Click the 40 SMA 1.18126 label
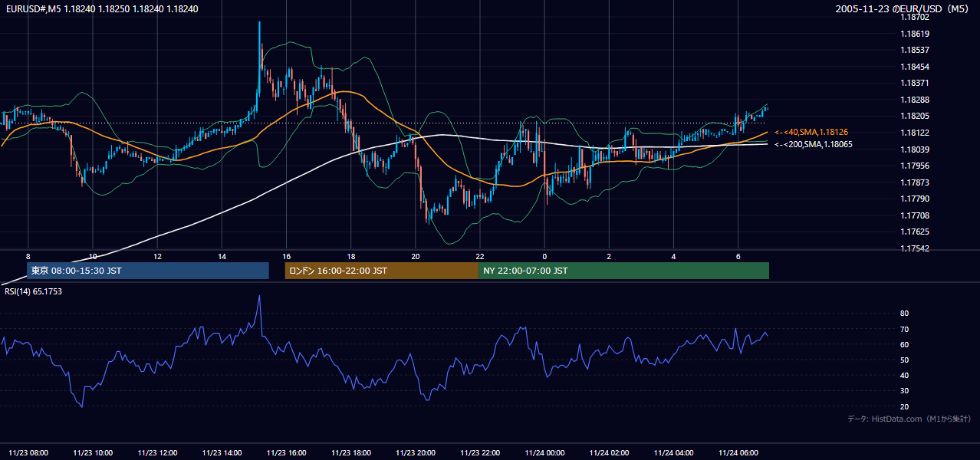Viewport: 980px width, 460px height. pos(811,133)
